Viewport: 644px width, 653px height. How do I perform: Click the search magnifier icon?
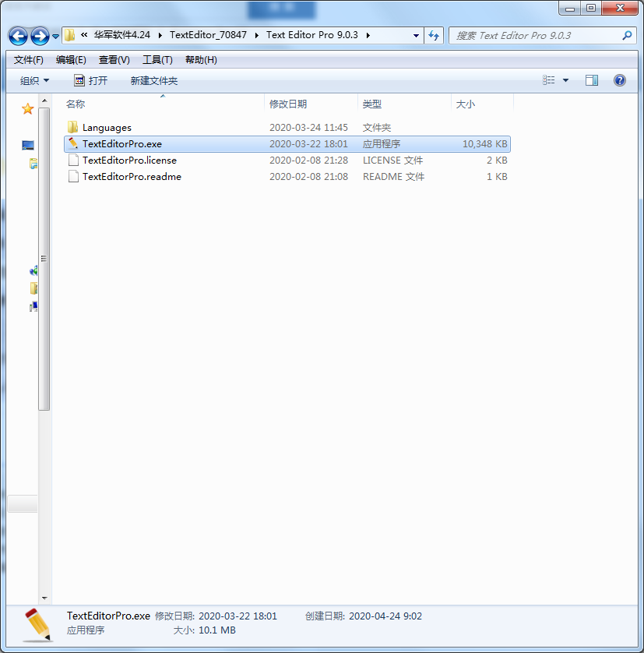tap(627, 35)
